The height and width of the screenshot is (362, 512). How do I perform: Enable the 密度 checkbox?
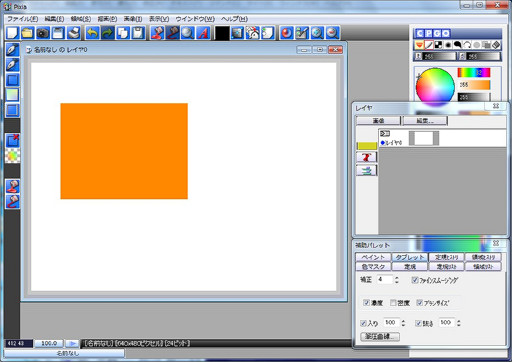pyautogui.click(x=393, y=303)
